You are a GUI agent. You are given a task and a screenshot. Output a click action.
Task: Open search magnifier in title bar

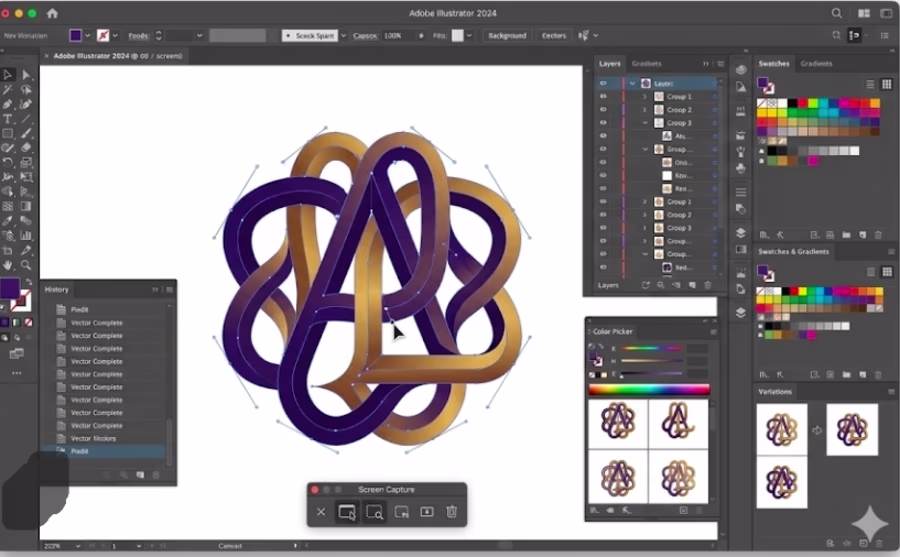[x=837, y=13]
